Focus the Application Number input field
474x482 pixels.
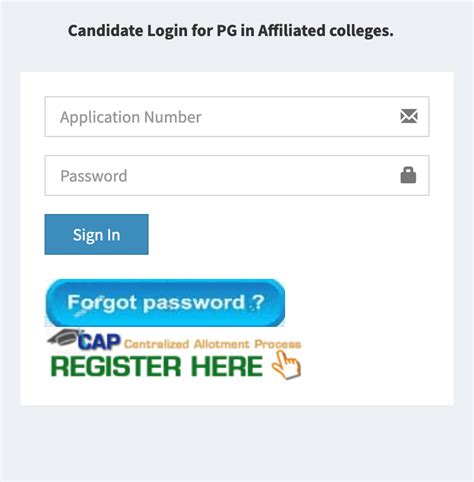237,116
